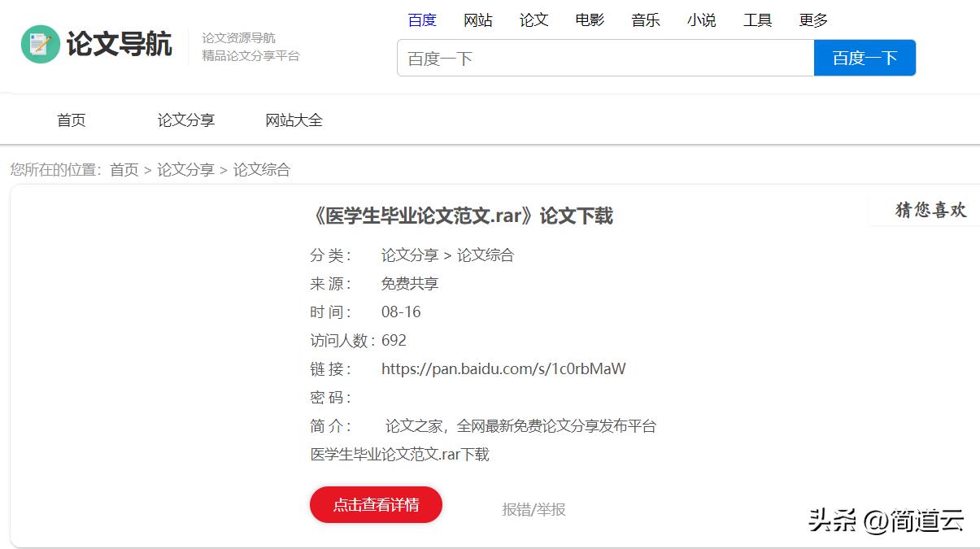
Task: Click the 报错/举报 report link
Action: 533,508
